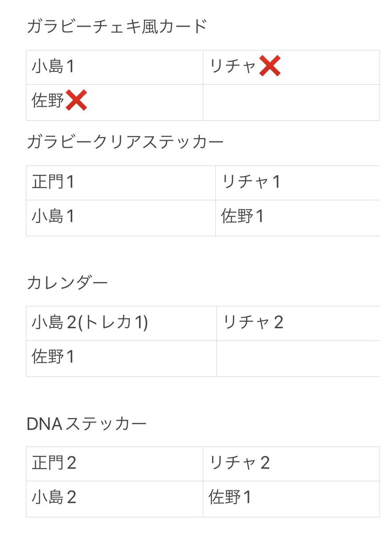
Task: Select the 正門1 cell in クリアステッカー table
Action: pos(121,183)
